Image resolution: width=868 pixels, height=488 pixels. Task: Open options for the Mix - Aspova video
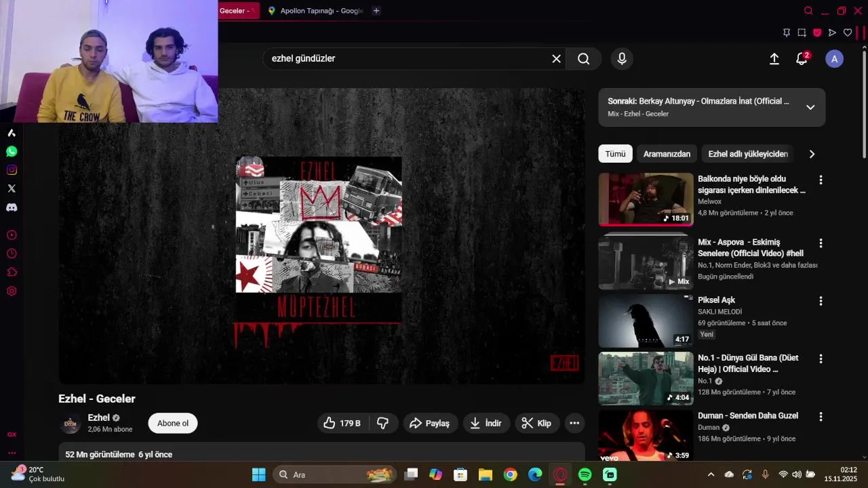(821, 243)
